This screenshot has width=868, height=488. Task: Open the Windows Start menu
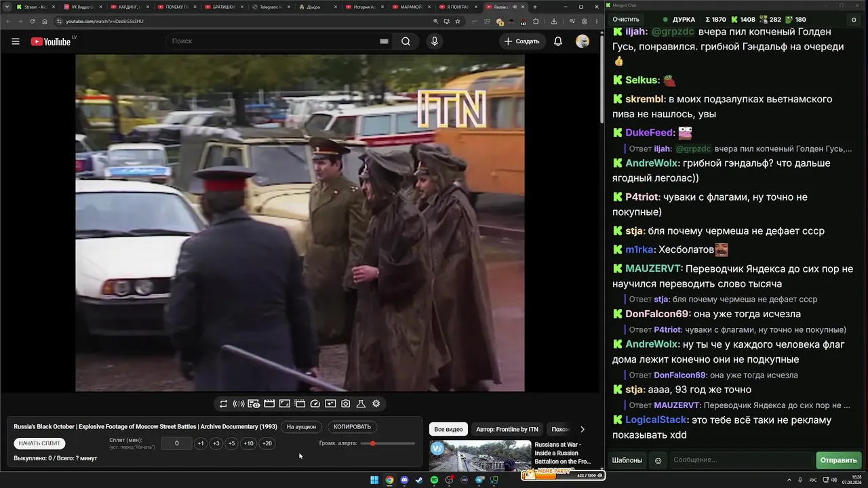pos(374,480)
